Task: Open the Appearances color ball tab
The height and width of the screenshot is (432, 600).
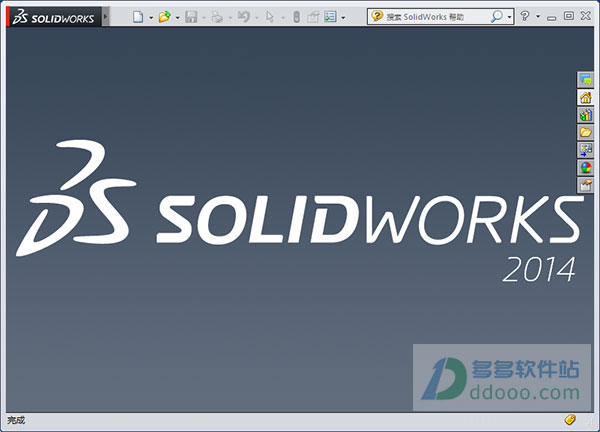Action: 585,168
